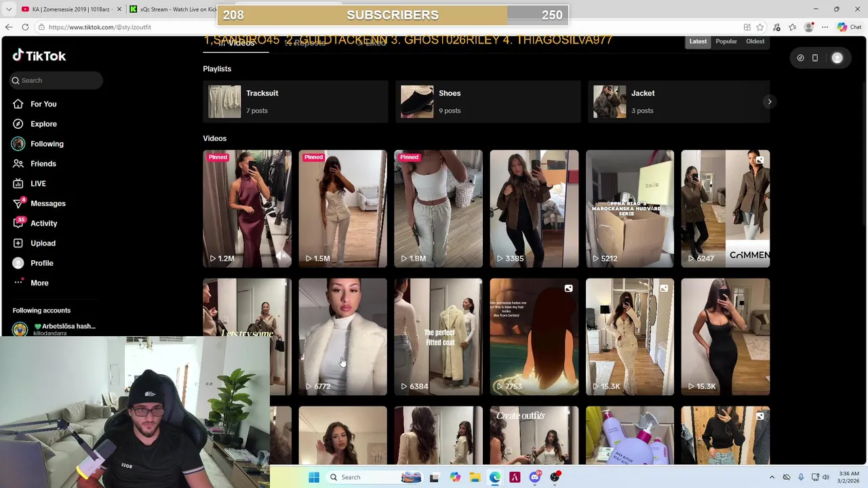This screenshot has height=488, width=868.
Task: Sort videos by Popular
Action: 726,41
